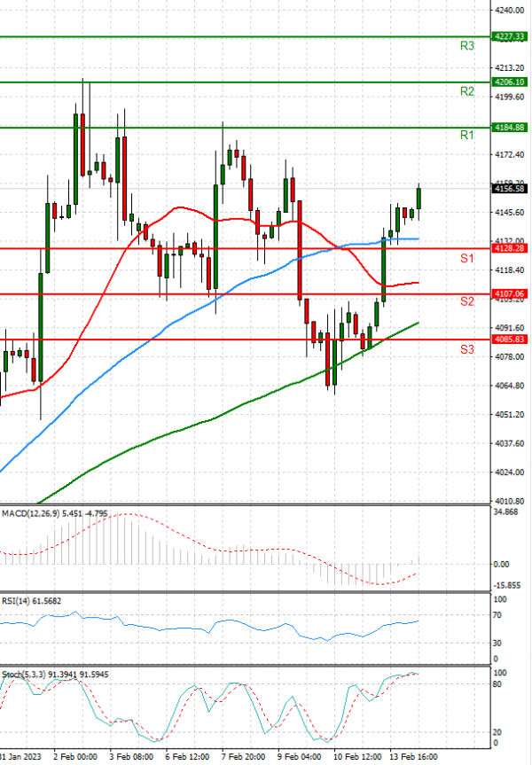Viewport: 532px width, 765px height.
Task: Click the -15.855 MACD scale value
Action: [506, 585]
